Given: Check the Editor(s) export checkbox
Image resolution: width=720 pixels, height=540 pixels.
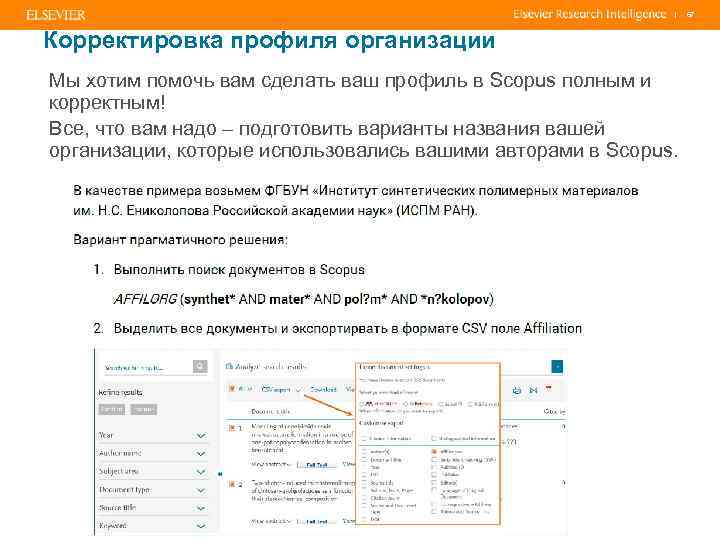Looking at the screenshot, I should (434, 483).
